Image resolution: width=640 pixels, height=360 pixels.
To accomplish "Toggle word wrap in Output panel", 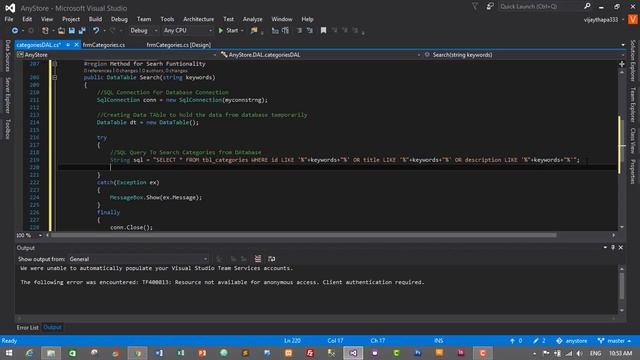I will point(271,259).
